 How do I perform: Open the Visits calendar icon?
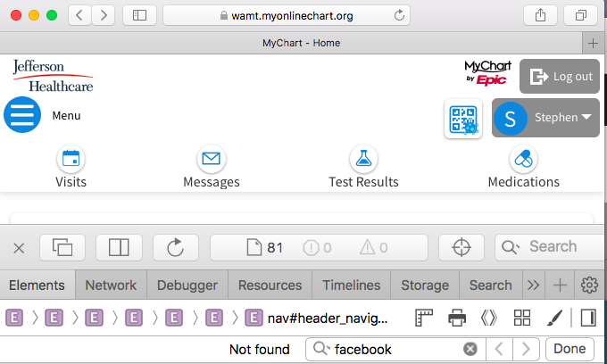tap(71, 160)
